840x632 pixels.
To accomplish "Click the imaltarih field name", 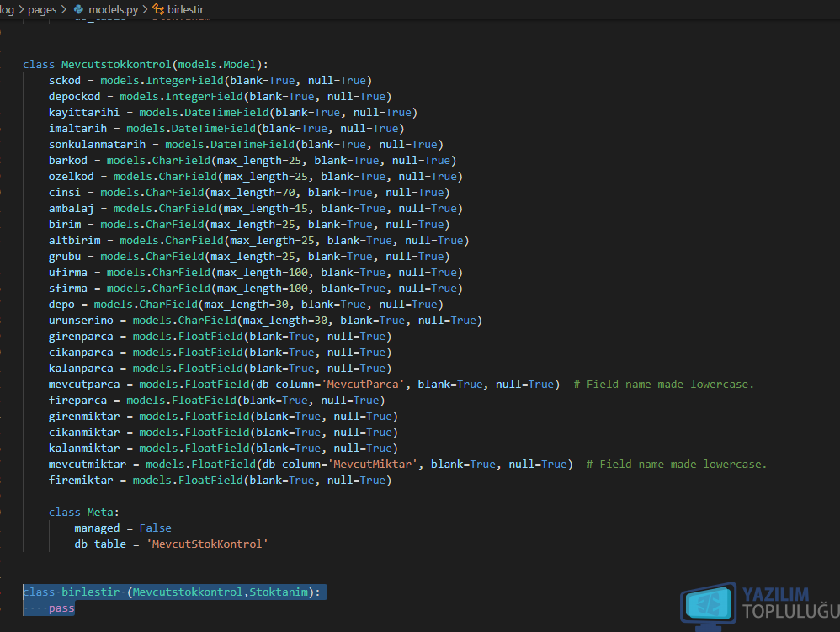I will point(77,129).
